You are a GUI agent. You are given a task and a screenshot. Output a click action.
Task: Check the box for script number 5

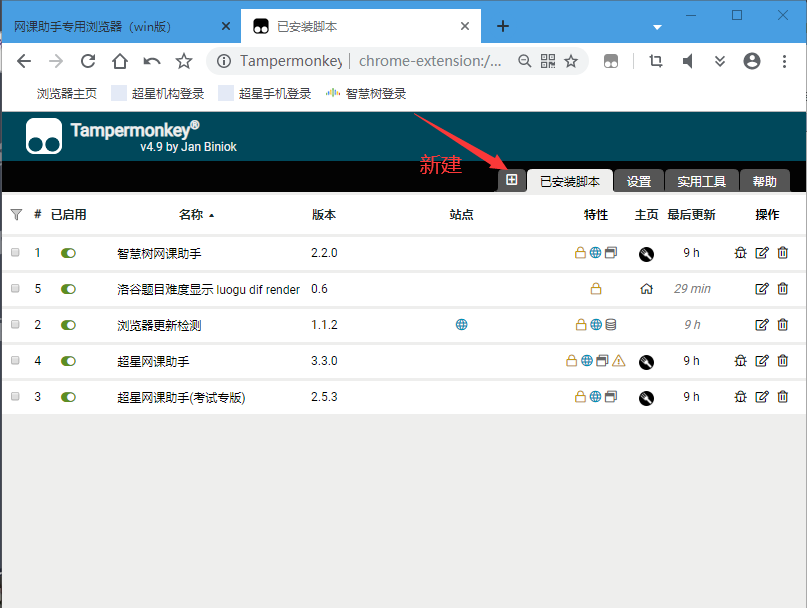click(15, 288)
